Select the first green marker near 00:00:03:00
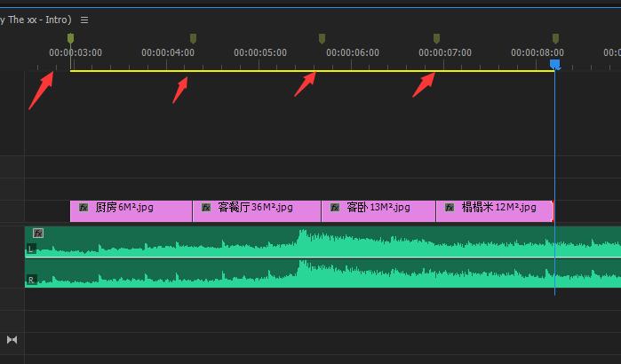Image resolution: width=621 pixels, height=364 pixels. click(x=71, y=38)
